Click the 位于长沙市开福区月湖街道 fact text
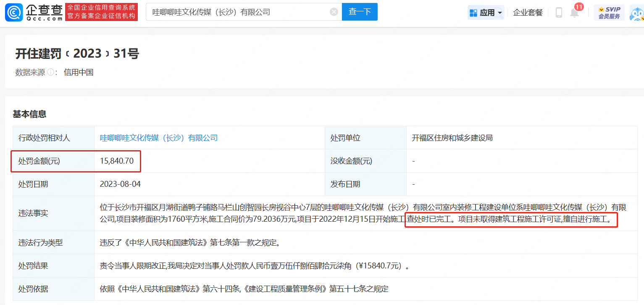 [x=363, y=213]
